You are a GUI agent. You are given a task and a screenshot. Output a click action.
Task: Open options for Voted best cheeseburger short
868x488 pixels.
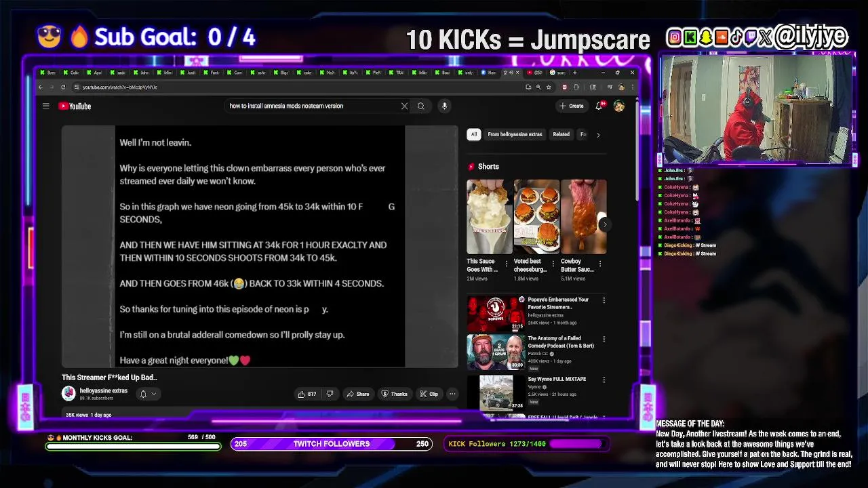point(553,264)
